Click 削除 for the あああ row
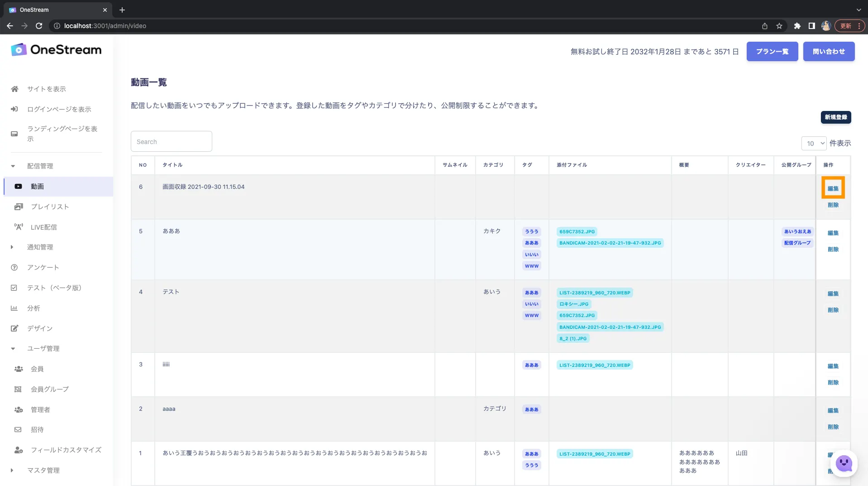This screenshot has height=486, width=868. 833,250
